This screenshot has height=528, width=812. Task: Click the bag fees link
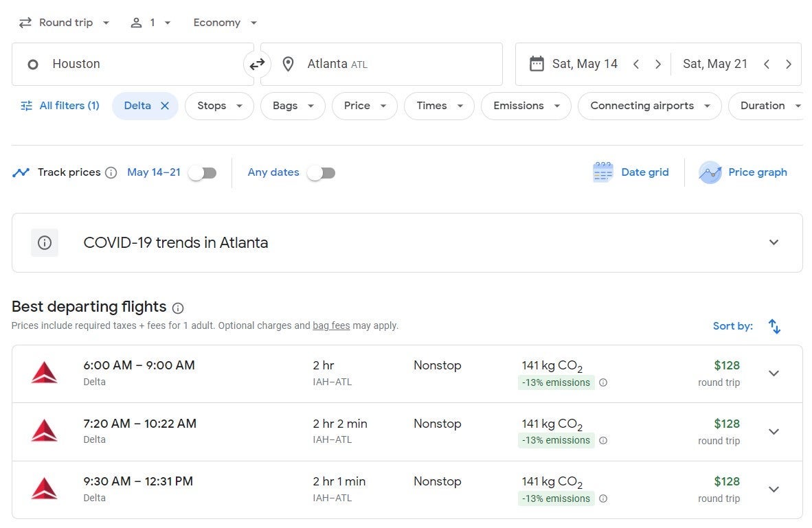pos(331,325)
